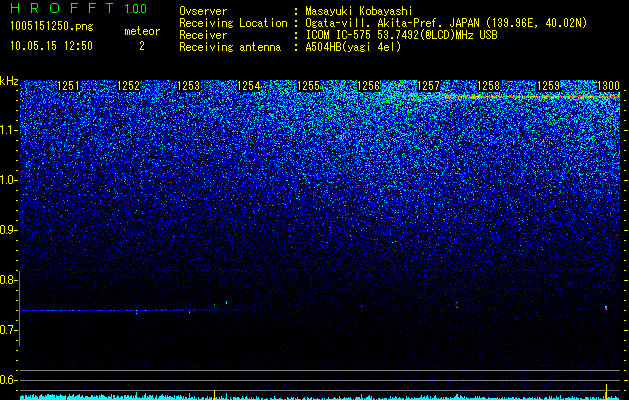
Task: Click the 1255 time marker
Action: 308,86
